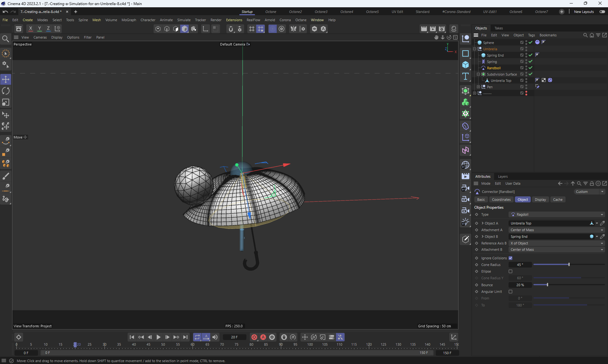Enable the Ellipse checkbox
The image size is (608, 364).
click(510, 271)
